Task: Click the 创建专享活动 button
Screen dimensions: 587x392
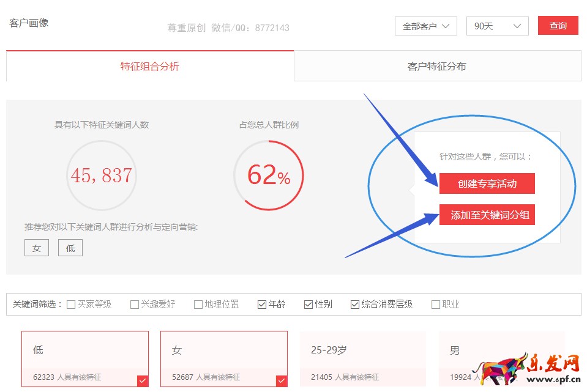Action: tap(487, 183)
